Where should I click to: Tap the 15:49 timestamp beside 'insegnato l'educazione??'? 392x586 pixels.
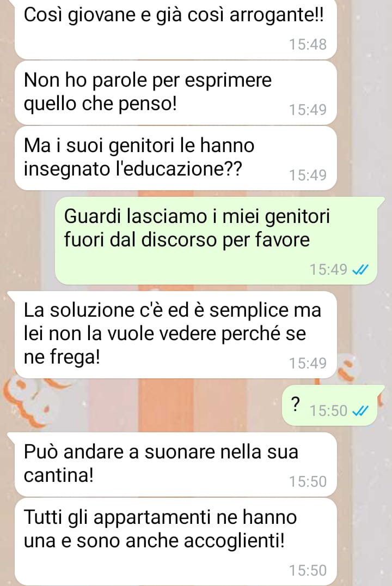pos(308,176)
